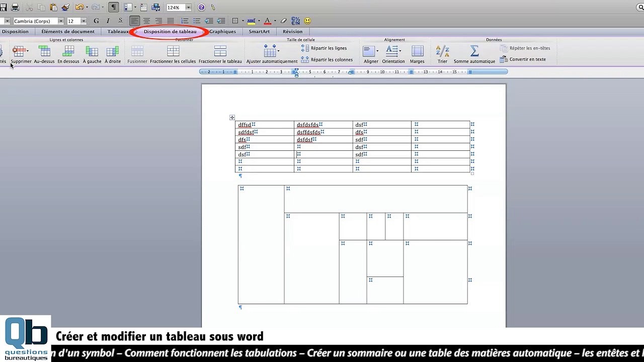Open the Marges cell margins icon
This screenshot has height=362, width=644.
(x=417, y=54)
